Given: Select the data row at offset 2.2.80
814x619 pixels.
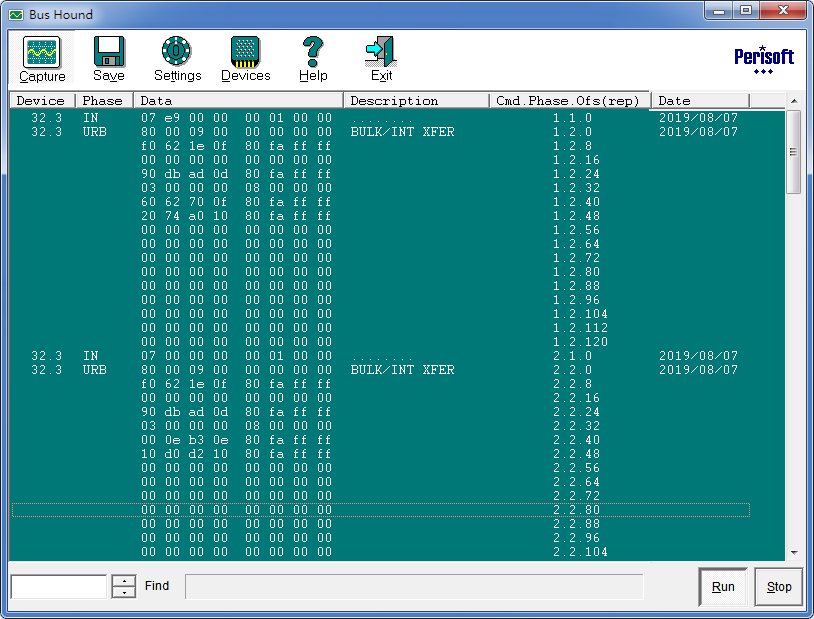Looking at the screenshot, I should 380,510.
